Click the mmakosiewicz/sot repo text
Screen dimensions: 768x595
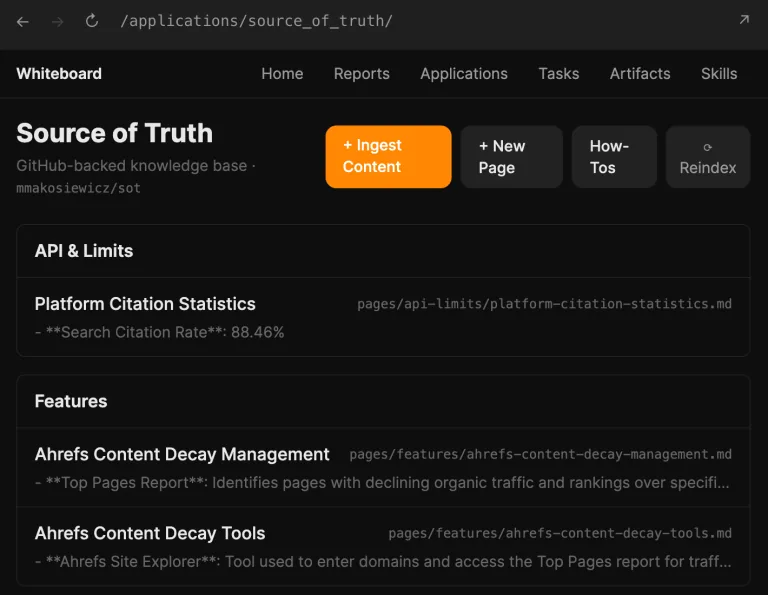pyautogui.click(x=78, y=188)
